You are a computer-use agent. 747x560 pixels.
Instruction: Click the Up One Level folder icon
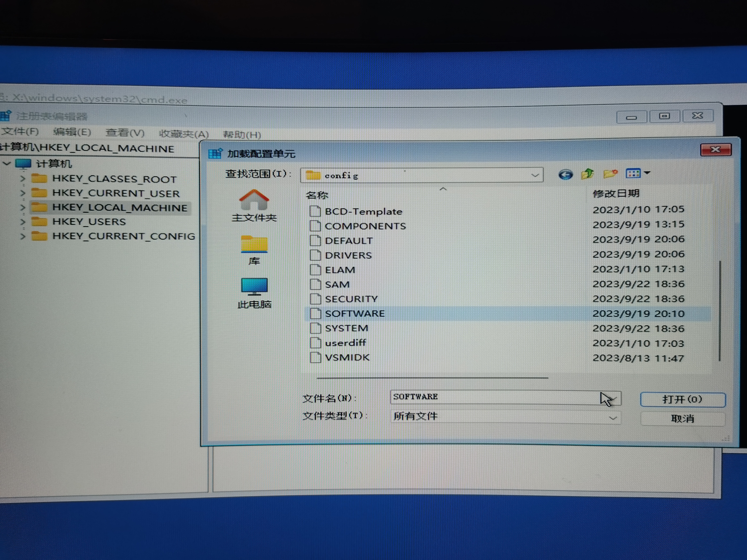point(587,174)
